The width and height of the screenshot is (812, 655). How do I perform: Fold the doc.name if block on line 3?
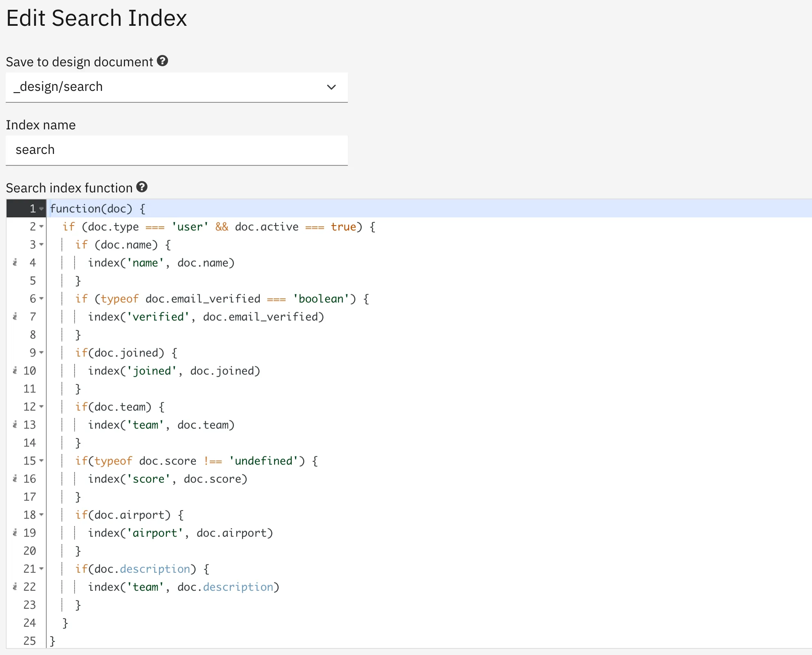41,244
